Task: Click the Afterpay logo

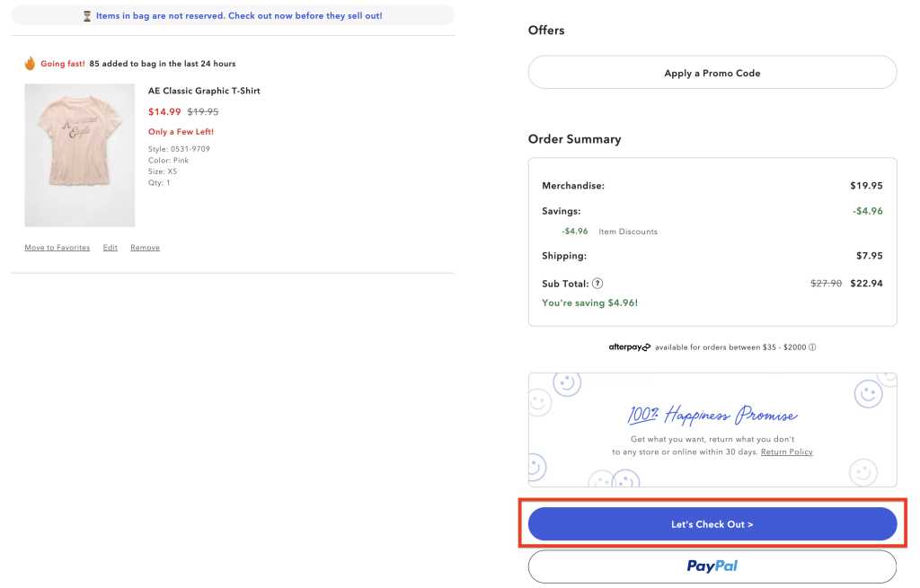Action: (x=629, y=347)
